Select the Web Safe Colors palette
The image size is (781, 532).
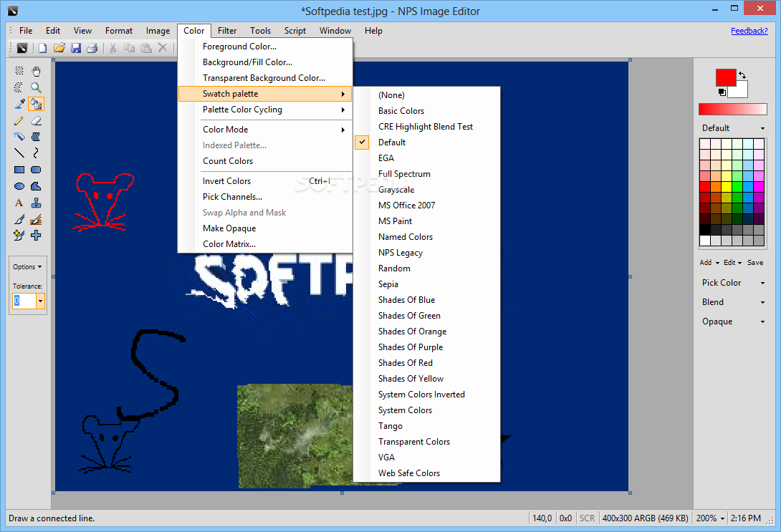[x=427, y=473]
